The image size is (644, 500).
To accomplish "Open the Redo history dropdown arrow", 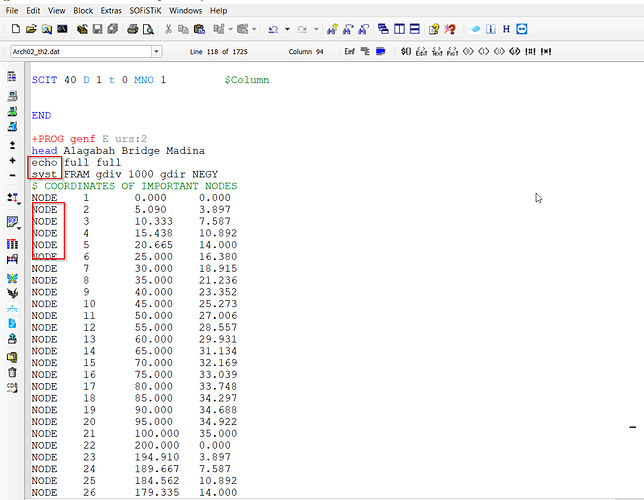I will (x=316, y=29).
